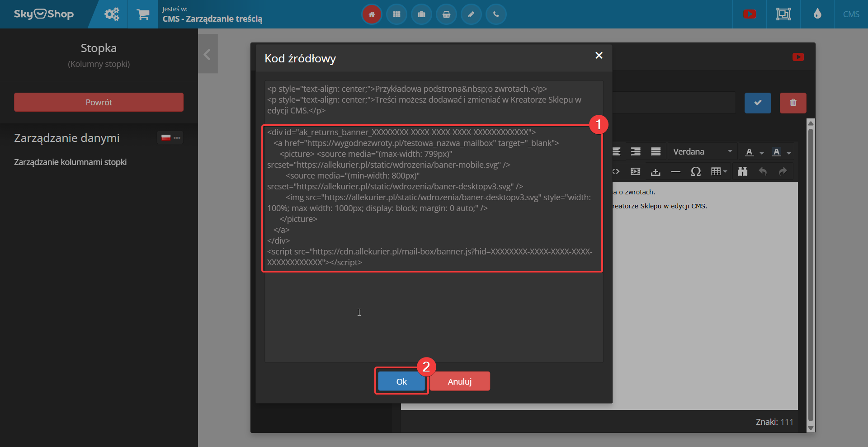The width and height of the screenshot is (868, 447).
Task: Open the shop basket icon
Action: 446,14
